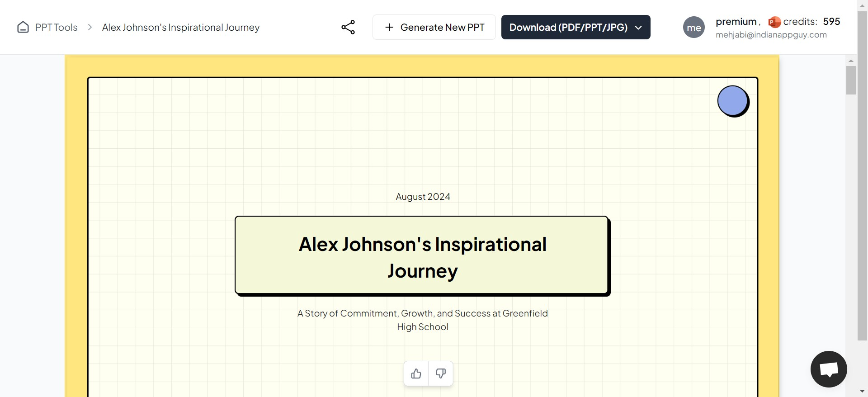The width and height of the screenshot is (868, 397).
Task: Click the August 2024 date text
Action: coord(423,197)
